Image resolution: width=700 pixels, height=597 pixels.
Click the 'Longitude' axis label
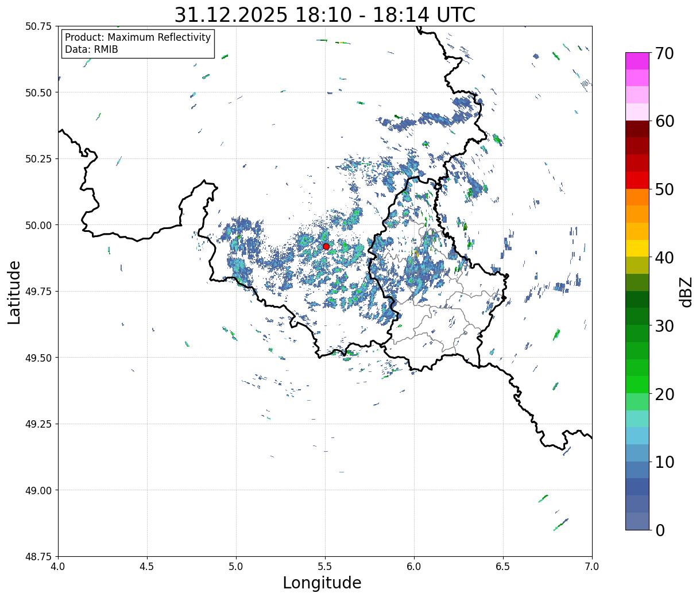[322, 583]
